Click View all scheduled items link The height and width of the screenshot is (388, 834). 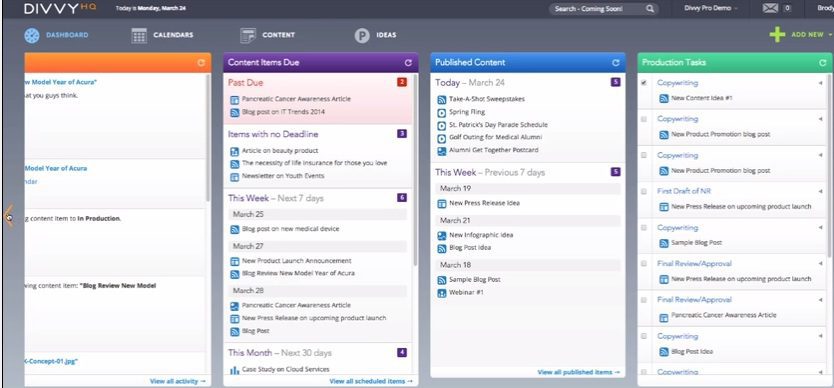[x=371, y=381]
